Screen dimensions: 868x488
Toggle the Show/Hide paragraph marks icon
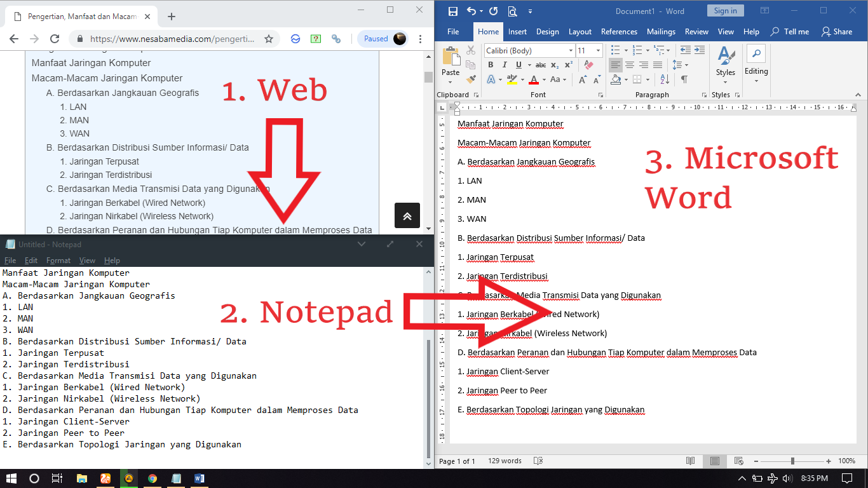684,79
